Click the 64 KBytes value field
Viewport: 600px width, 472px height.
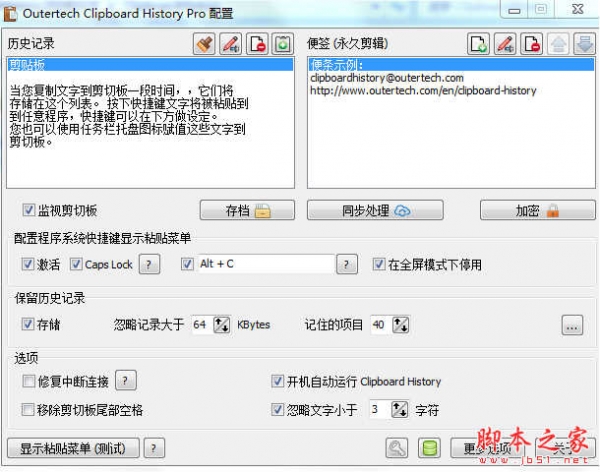pos(202,325)
